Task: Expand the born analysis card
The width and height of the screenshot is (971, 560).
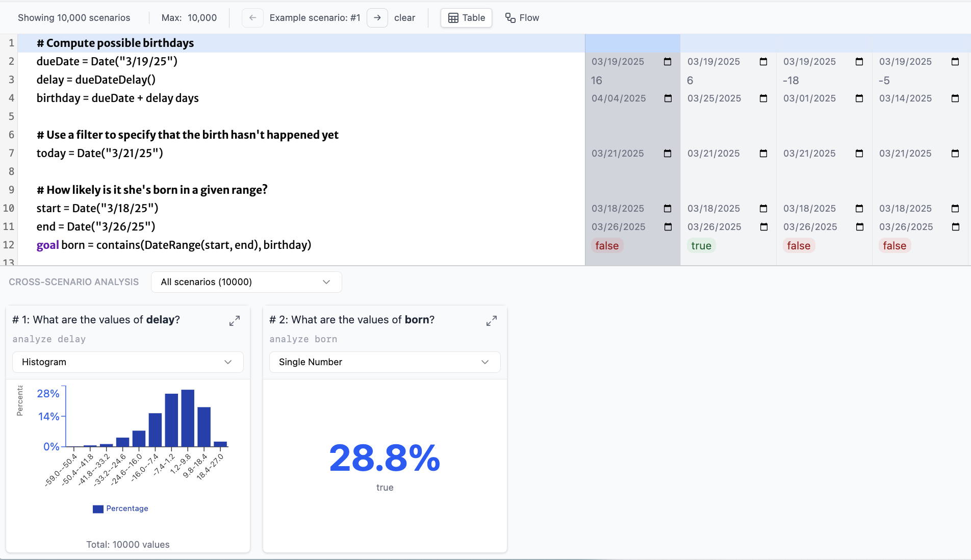Action: pos(491,321)
